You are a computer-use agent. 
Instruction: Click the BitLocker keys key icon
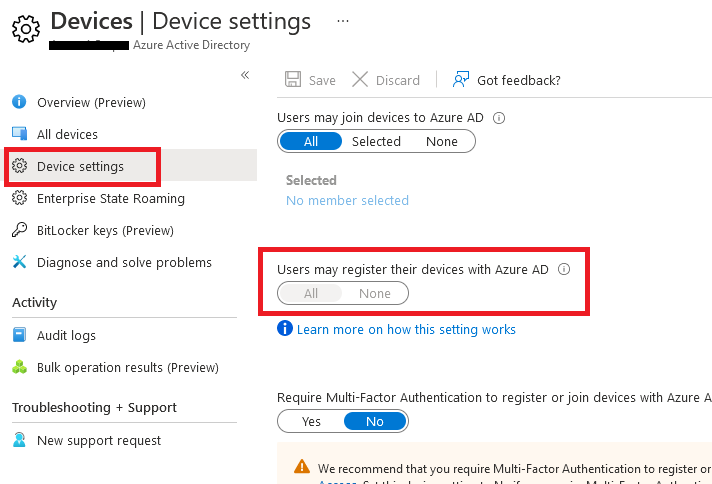(19, 230)
